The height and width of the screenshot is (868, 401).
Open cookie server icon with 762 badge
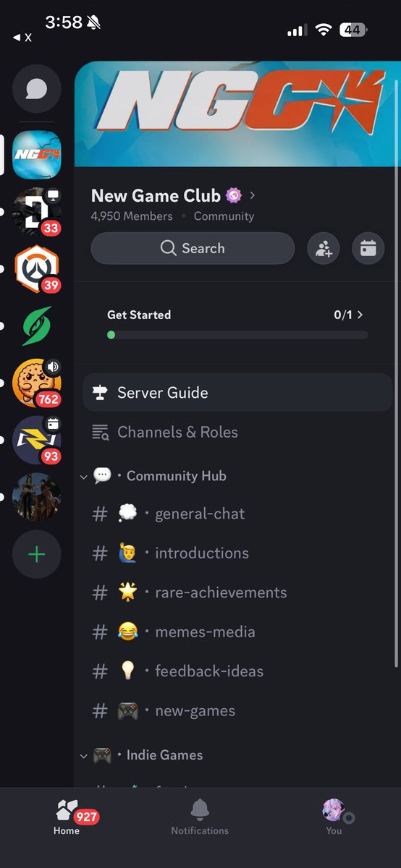[37, 383]
